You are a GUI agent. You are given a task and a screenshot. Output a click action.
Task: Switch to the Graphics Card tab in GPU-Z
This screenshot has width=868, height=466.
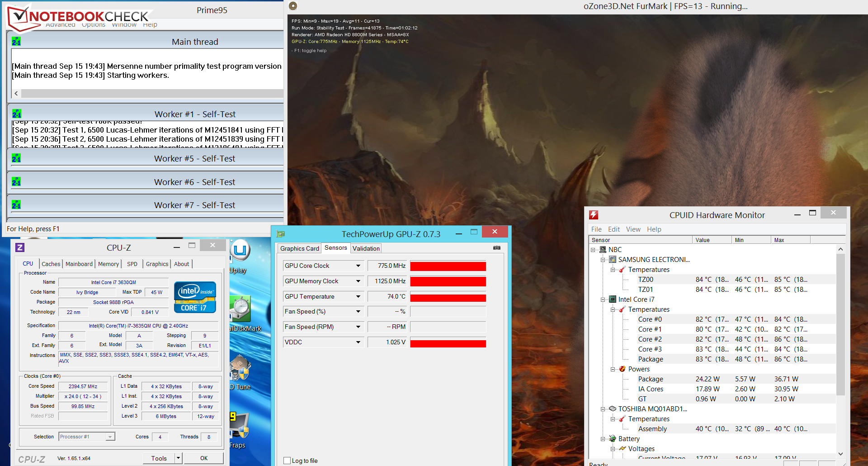click(x=299, y=248)
